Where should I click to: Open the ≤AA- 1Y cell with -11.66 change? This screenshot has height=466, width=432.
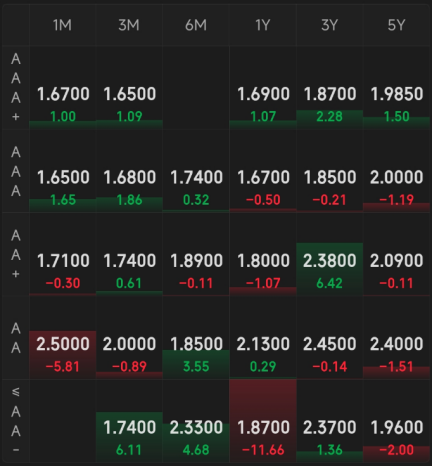263,421
